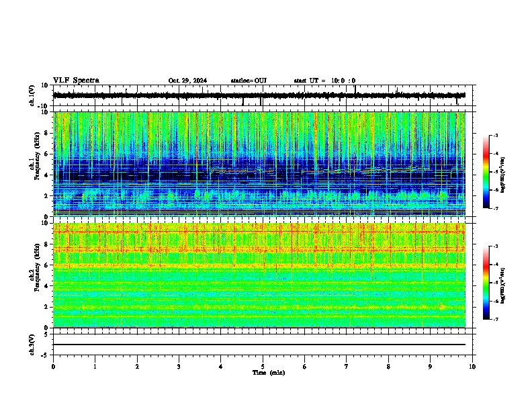Click time axis tick label 8

(388, 367)
